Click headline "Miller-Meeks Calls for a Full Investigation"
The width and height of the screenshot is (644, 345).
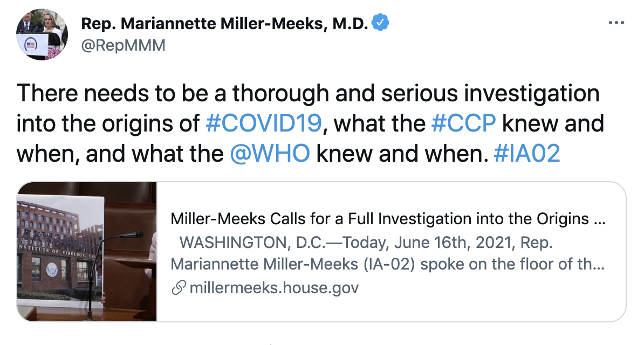[x=379, y=219]
